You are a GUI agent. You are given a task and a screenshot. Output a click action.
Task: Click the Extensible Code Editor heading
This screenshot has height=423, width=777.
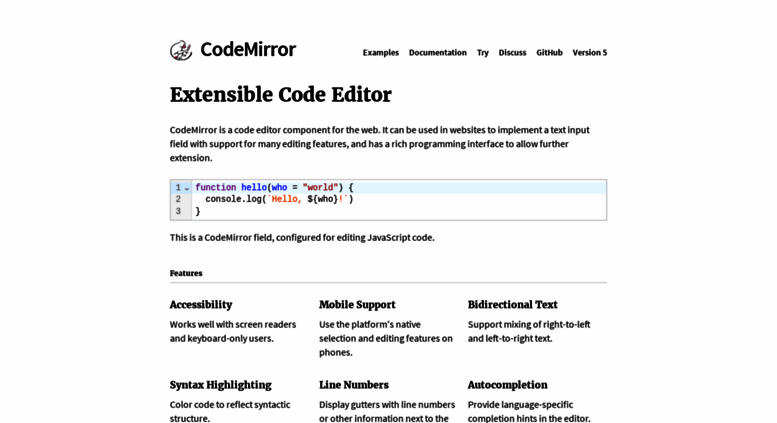pos(280,95)
